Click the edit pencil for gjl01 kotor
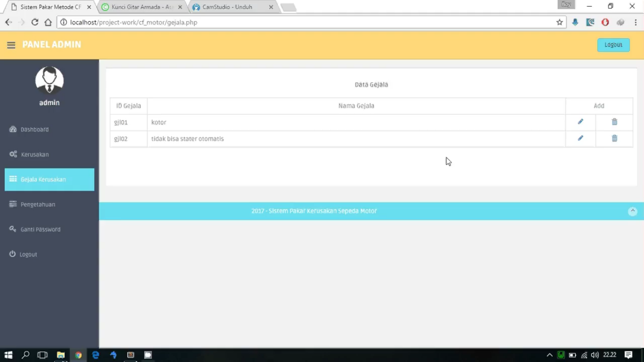 tap(580, 122)
